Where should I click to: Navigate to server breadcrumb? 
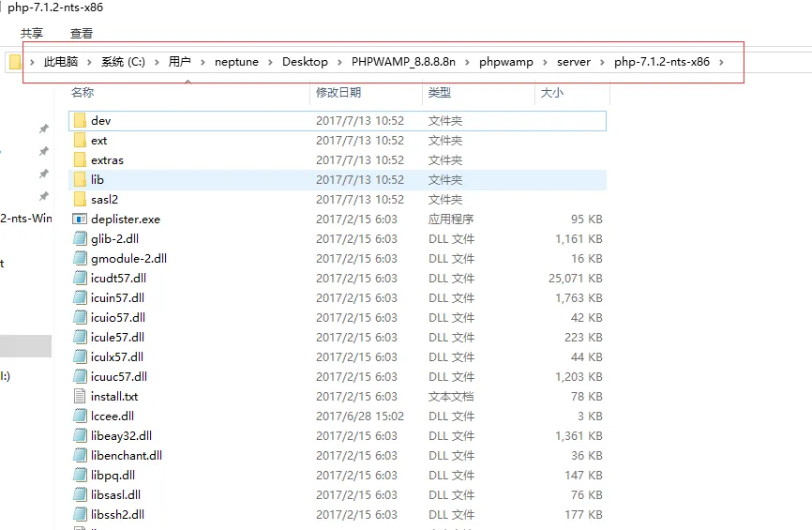(574, 62)
